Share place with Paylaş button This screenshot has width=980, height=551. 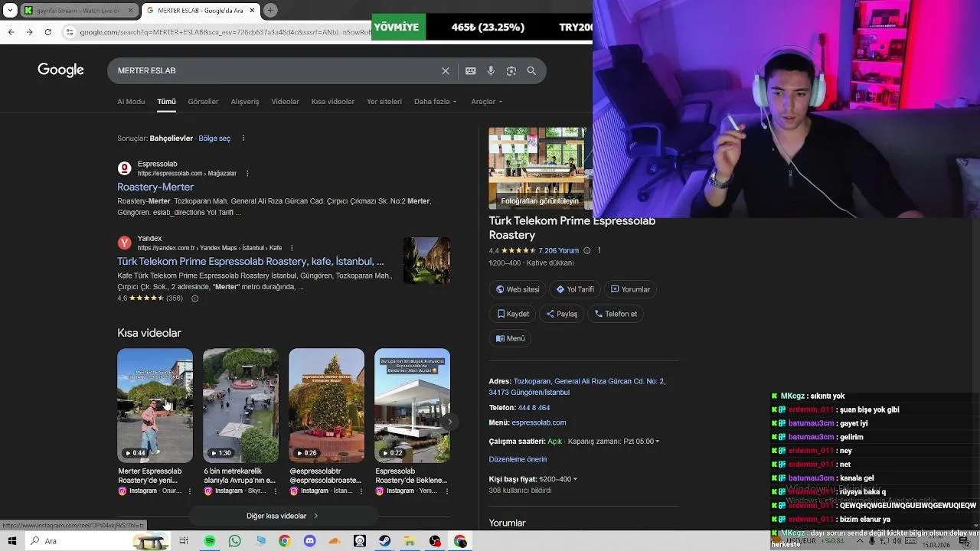point(561,314)
